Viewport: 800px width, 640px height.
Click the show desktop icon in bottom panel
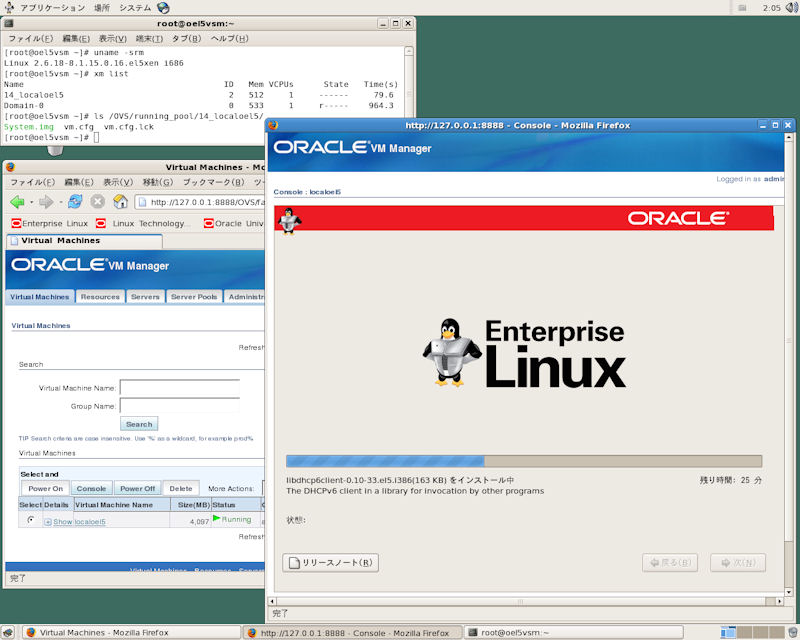pyautogui.click(x=8, y=632)
